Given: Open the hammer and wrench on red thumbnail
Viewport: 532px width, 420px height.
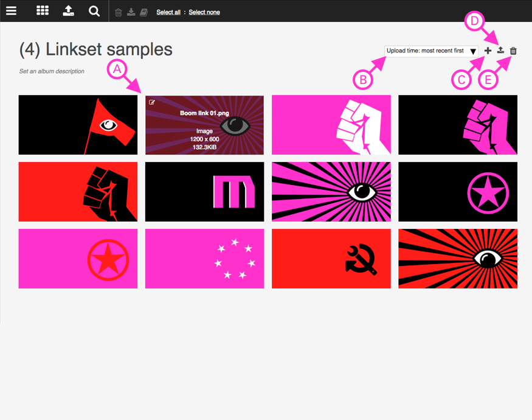Looking at the screenshot, I should click(x=331, y=259).
